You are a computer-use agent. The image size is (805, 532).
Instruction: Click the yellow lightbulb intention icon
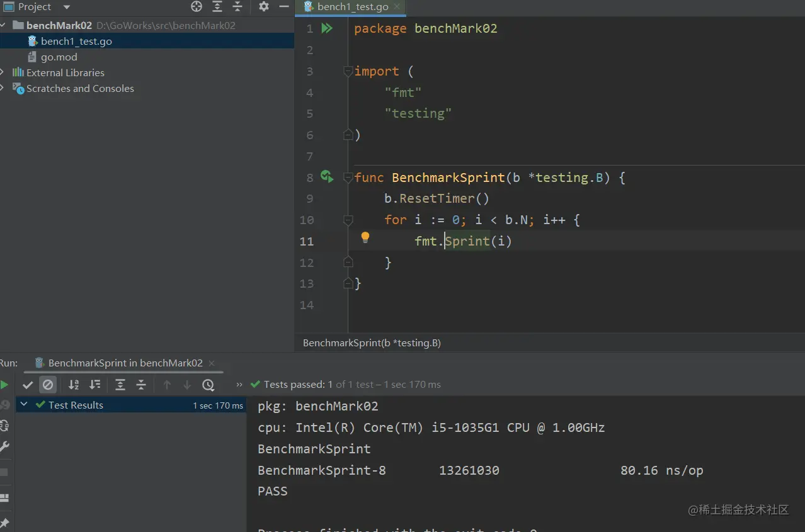pos(365,237)
